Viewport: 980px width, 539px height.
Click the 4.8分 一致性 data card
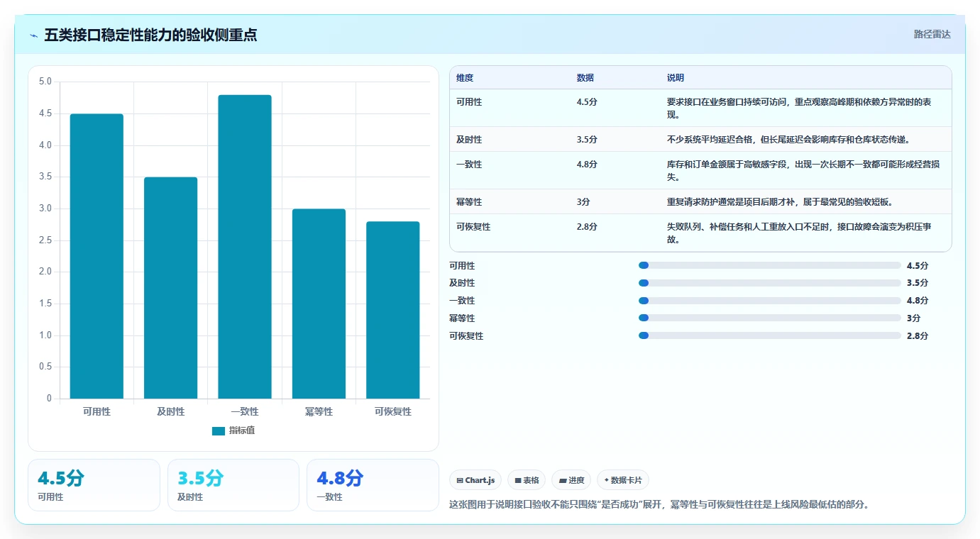coord(373,485)
